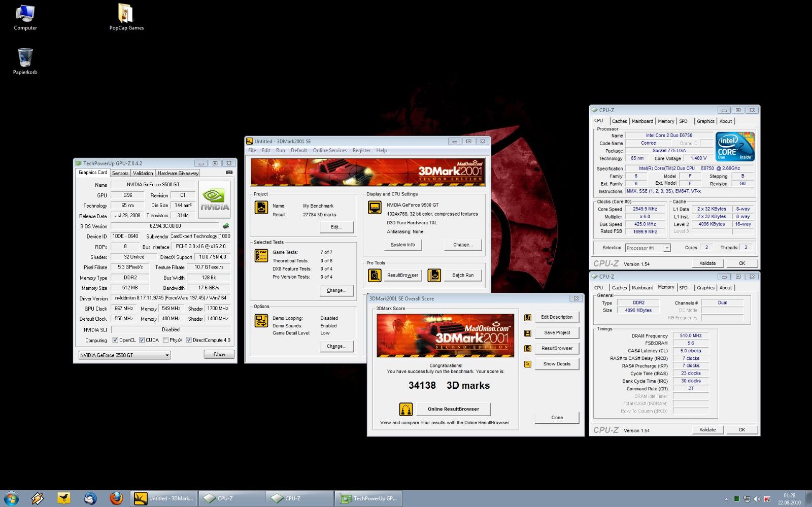Click the 34138 3D marks score text
Screen dimensions: 812x507
(x=449, y=385)
